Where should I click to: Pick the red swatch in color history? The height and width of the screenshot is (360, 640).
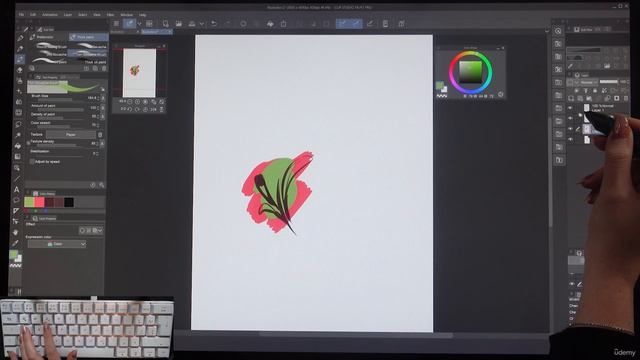click(39, 202)
